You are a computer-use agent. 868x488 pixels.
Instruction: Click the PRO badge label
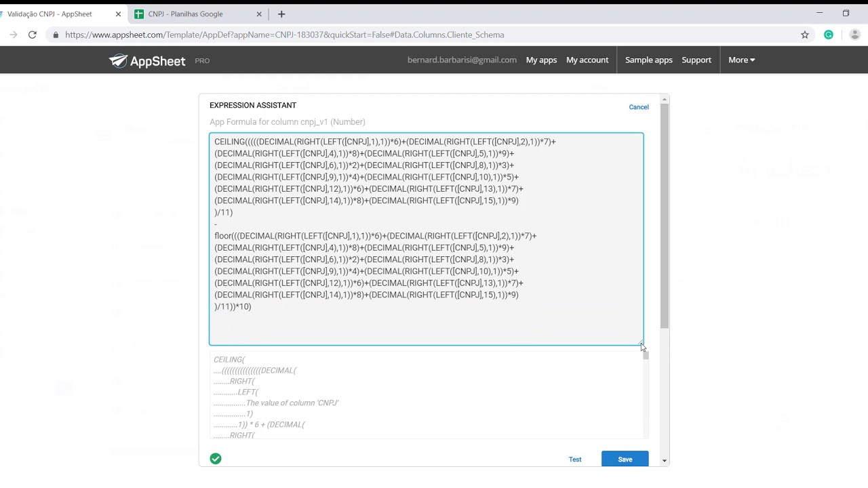click(202, 61)
